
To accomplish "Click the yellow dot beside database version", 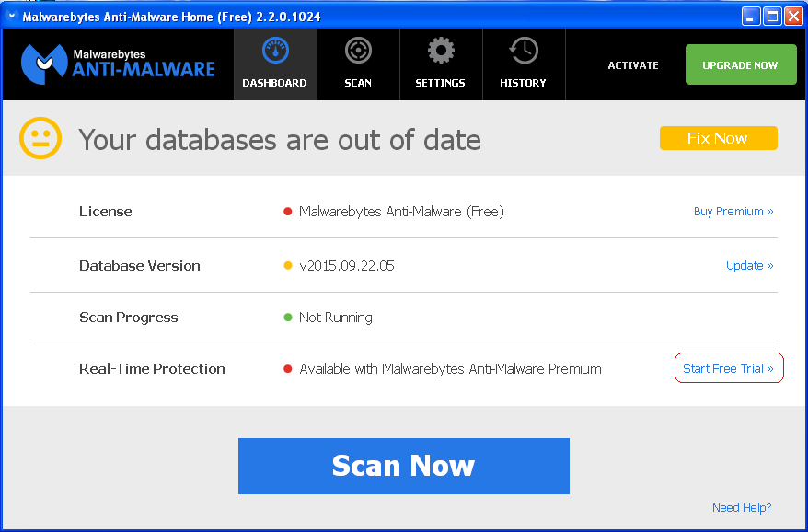I will (x=287, y=266).
